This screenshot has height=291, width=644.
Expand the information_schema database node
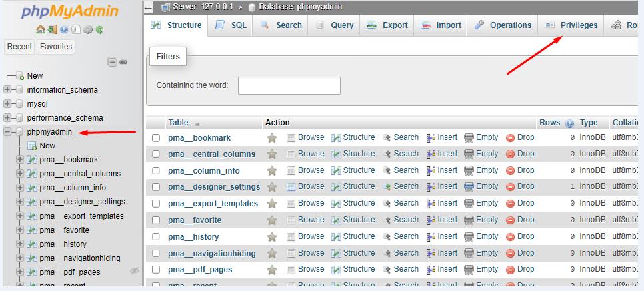tap(7, 90)
